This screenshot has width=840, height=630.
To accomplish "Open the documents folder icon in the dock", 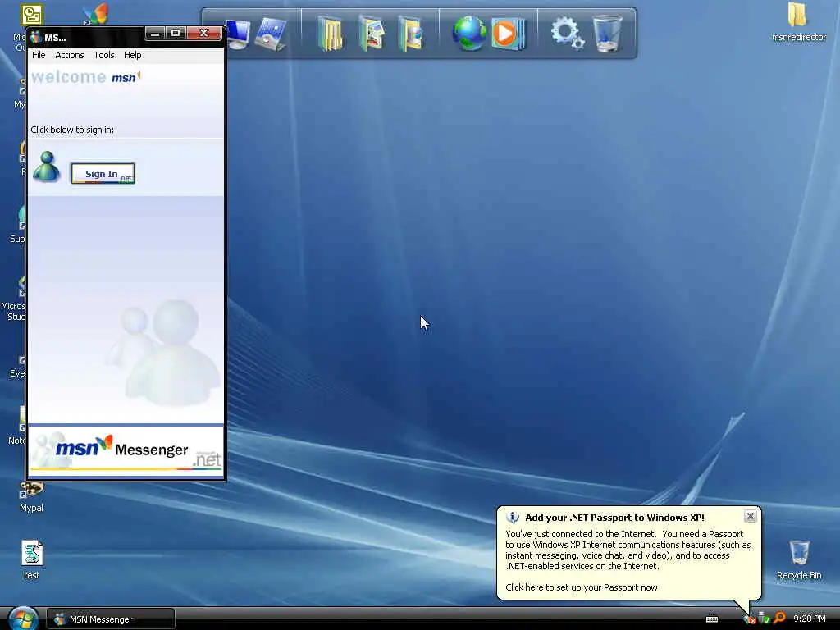I will [331, 34].
